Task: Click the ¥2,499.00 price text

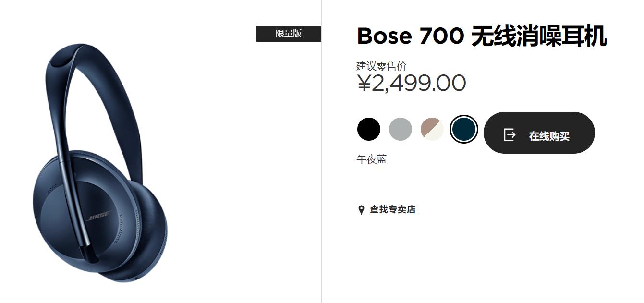Action: 411,83
